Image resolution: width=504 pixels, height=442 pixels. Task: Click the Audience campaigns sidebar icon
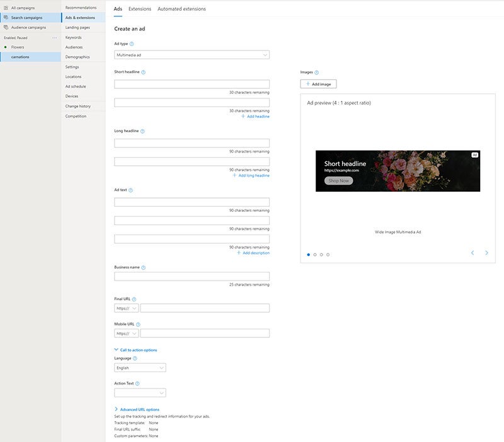6,27
